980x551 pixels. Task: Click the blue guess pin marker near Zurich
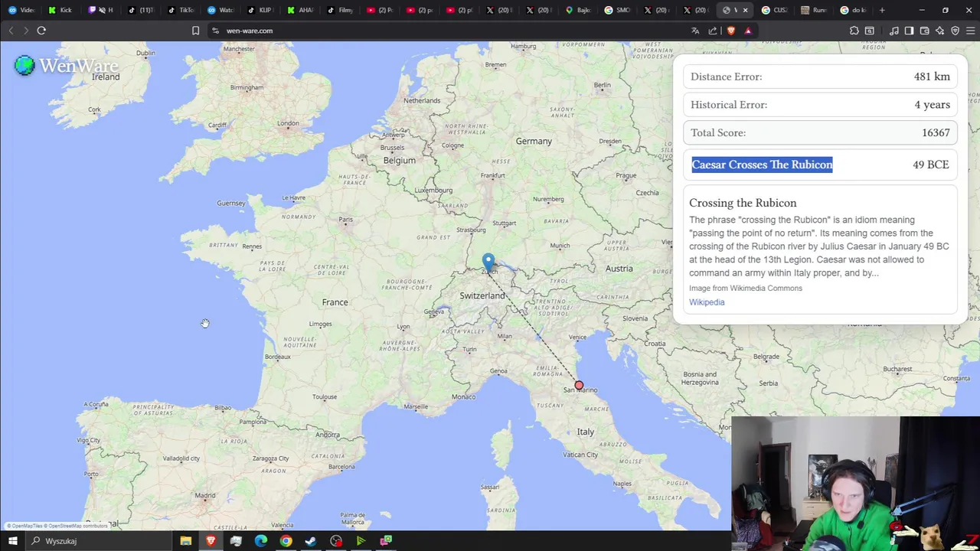coord(488,262)
